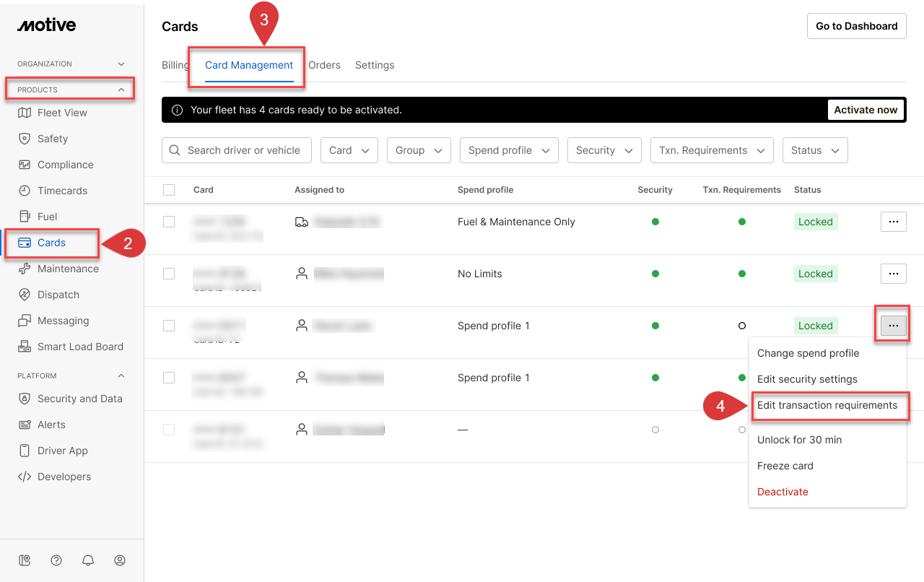Screen dimensions: 924x582
Task: Open Maintenance wrench icon
Action: tap(25, 269)
